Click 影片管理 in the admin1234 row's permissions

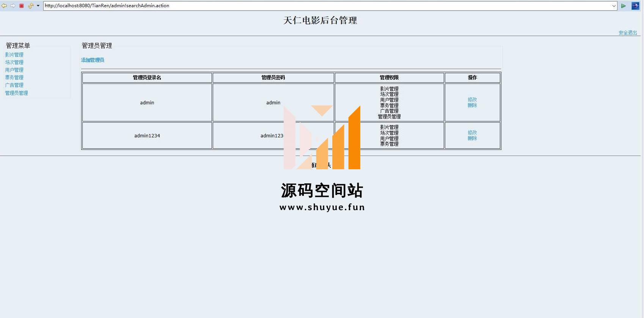(x=389, y=127)
